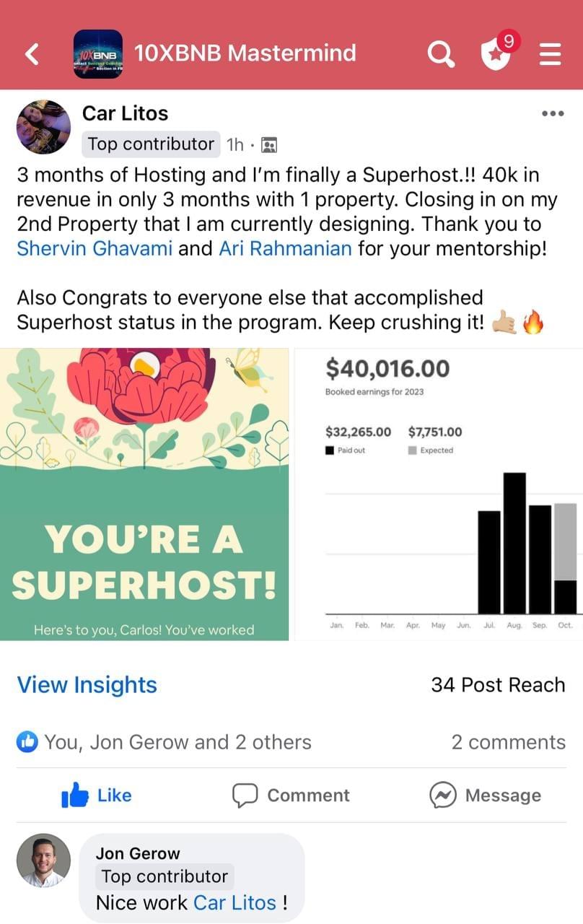Viewport: 583px width, 924px height.
Task: Open the Car Litos author name
Action: point(125,113)
